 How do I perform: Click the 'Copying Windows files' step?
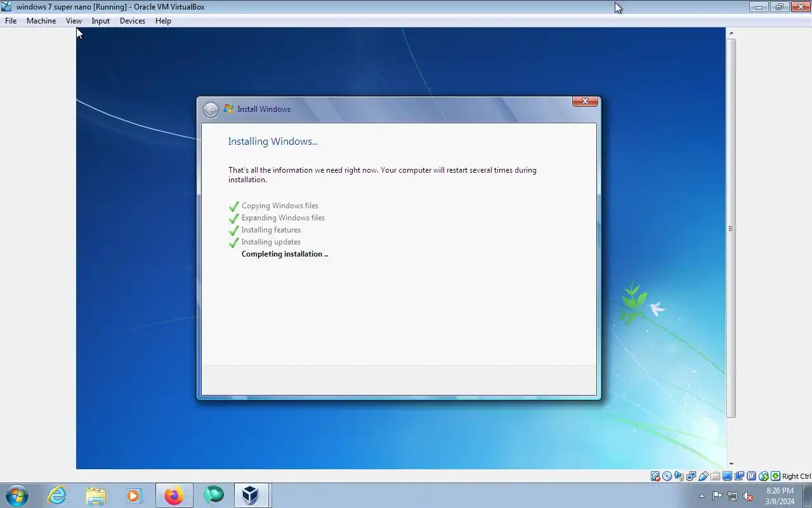280,206
